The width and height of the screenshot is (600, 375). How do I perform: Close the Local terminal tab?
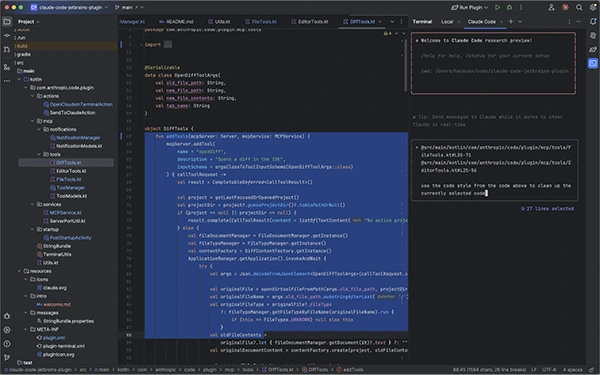tap(458, 22)
